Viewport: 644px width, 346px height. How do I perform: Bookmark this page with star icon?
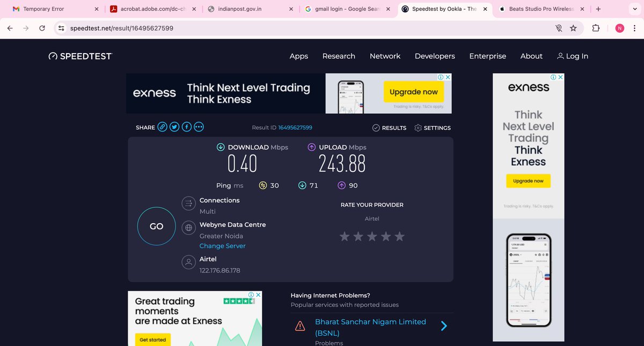(x=573, y=28)
